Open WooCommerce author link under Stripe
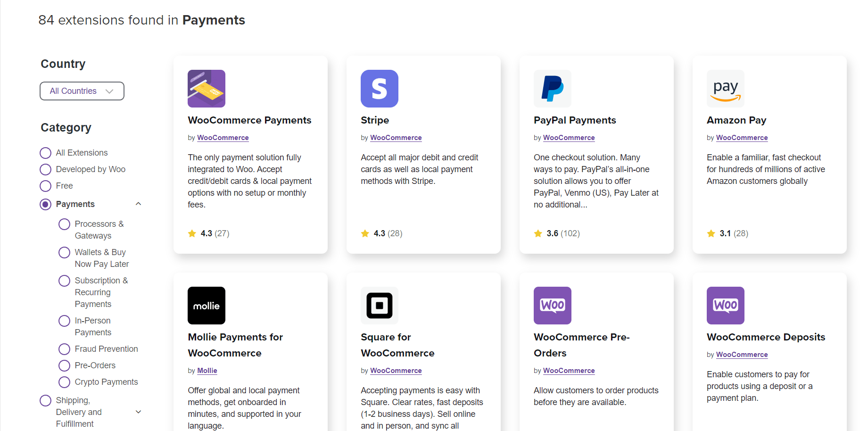Image resolution: width=868 pixels, height=431 pixels. tap(396, 138)
